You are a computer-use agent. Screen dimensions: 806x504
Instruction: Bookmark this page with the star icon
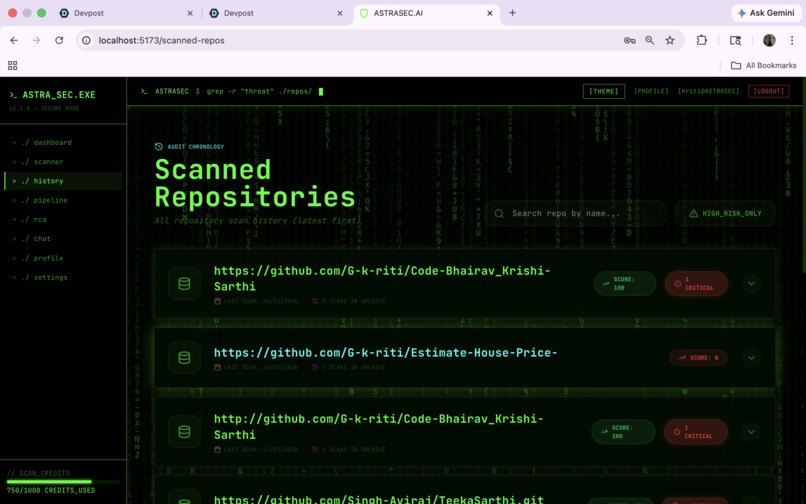(670, 40)
